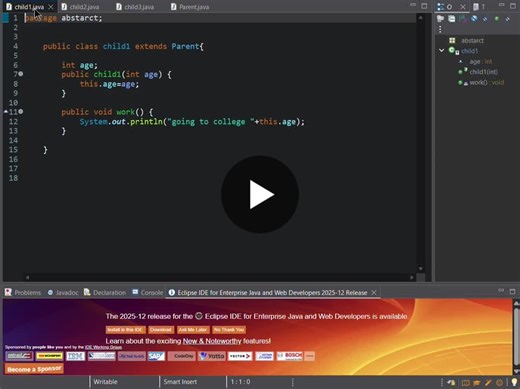Open the New & Noteworthy link
Screen dimensions: 520x389
pyautogui.click(x=212, y=341)
